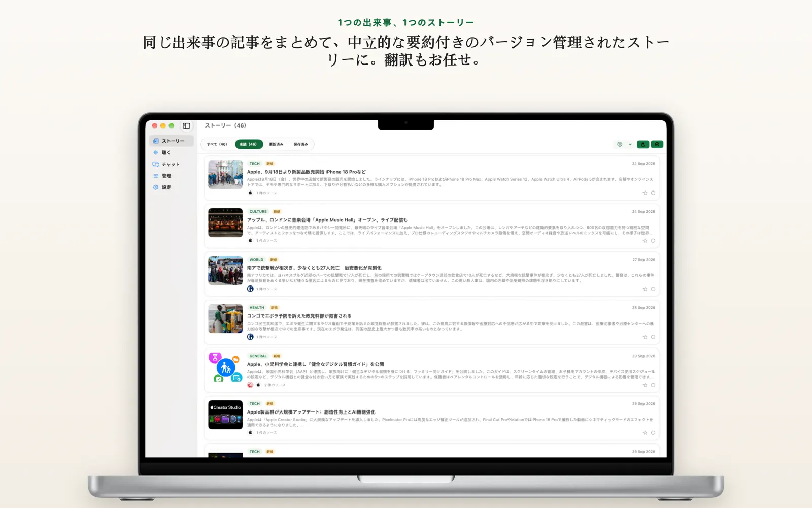Click green mark-all-read checkmark button

tap(657, 144)
